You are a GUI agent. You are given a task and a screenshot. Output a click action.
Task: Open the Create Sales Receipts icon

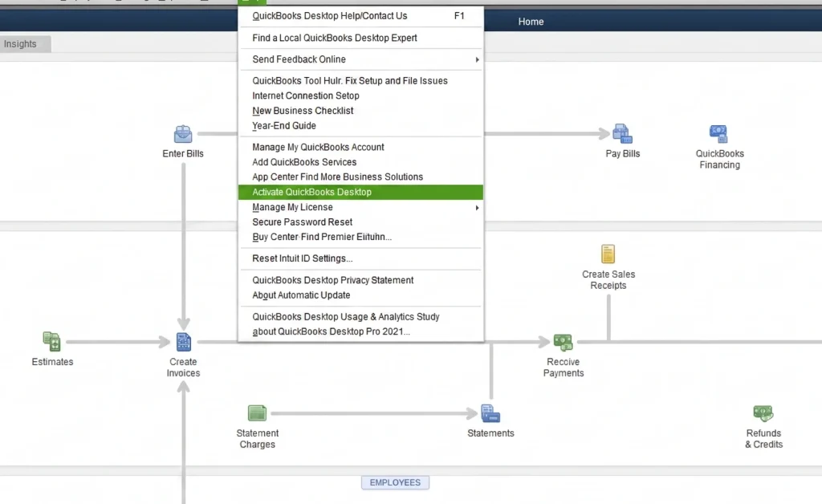click(608, 254)
